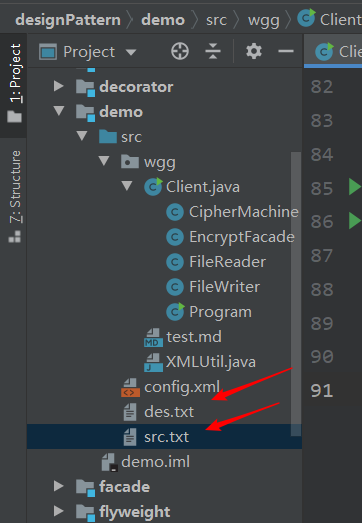Hide the Project panel with minus icon
The height and width of the screenshot is (523, 362).
(x=286, y=51)
